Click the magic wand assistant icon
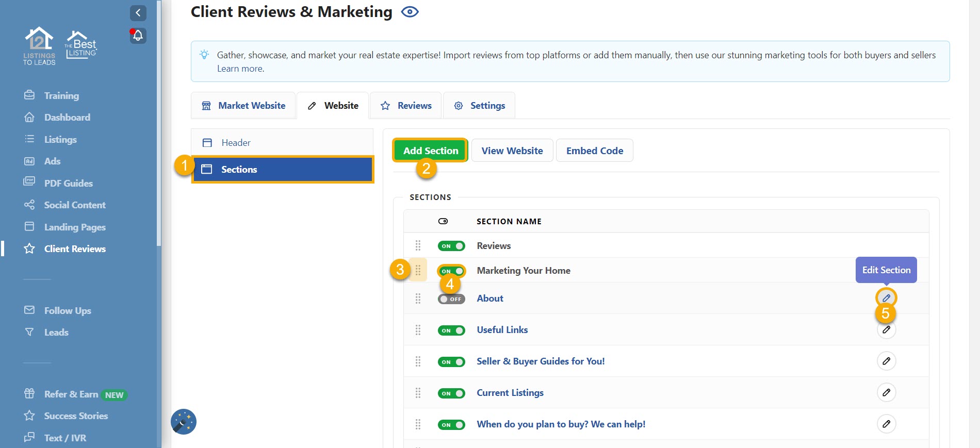Viewport: 980px width, 448px height. (184, 422)
